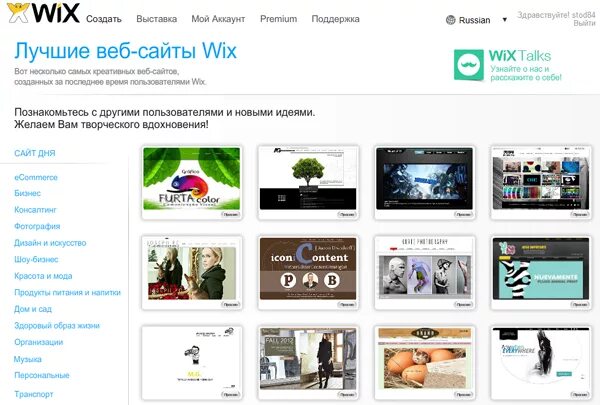
Task: Open the zebra NUEVAMENTE site thumbnail
Action: coord(541,269)
